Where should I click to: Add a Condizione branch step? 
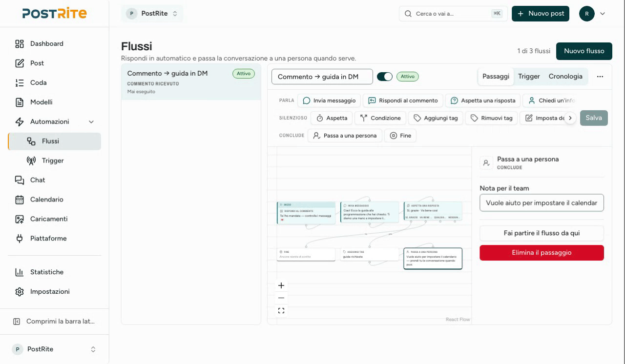(380, 118)
